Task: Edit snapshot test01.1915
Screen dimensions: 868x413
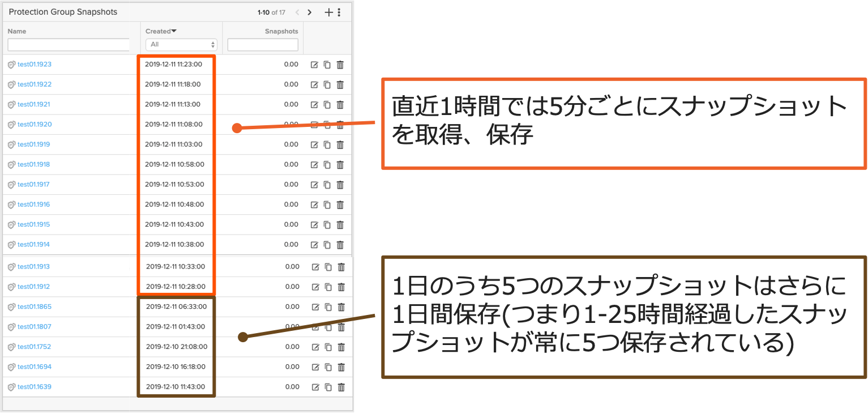Action: click(314, 224)
